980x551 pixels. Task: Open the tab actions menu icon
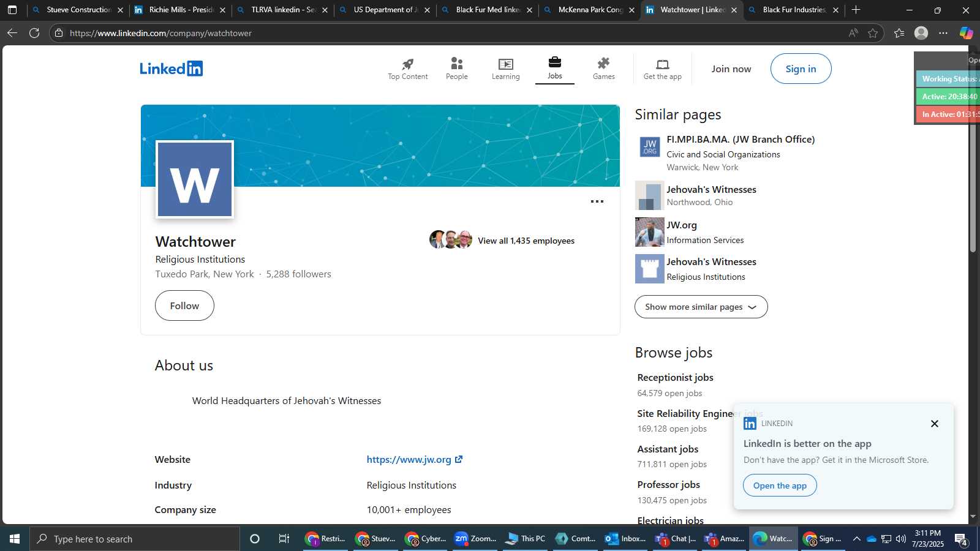point(12,10)
